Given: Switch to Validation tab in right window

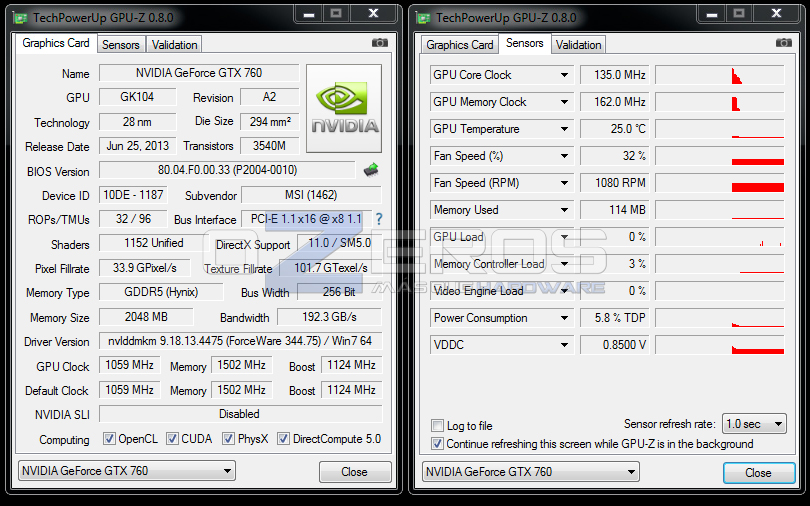Looking at the screenshot, I should tap(578, 45).
